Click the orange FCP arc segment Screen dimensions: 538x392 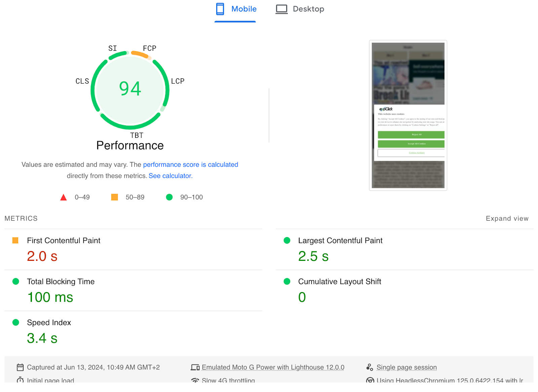pos(140,54)
